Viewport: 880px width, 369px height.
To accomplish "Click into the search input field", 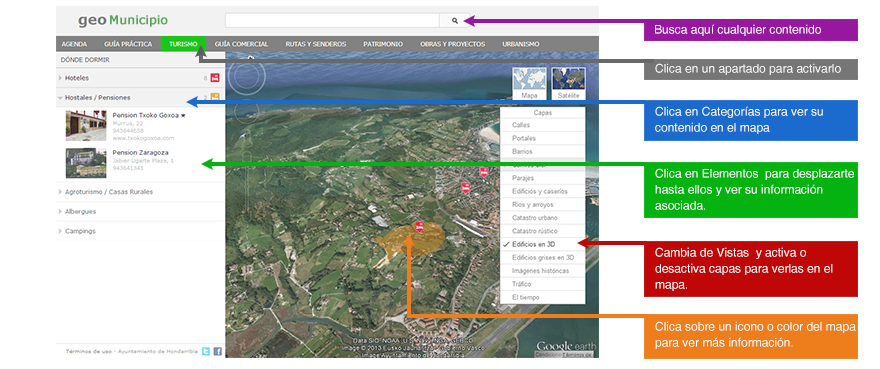I will 332,21.
